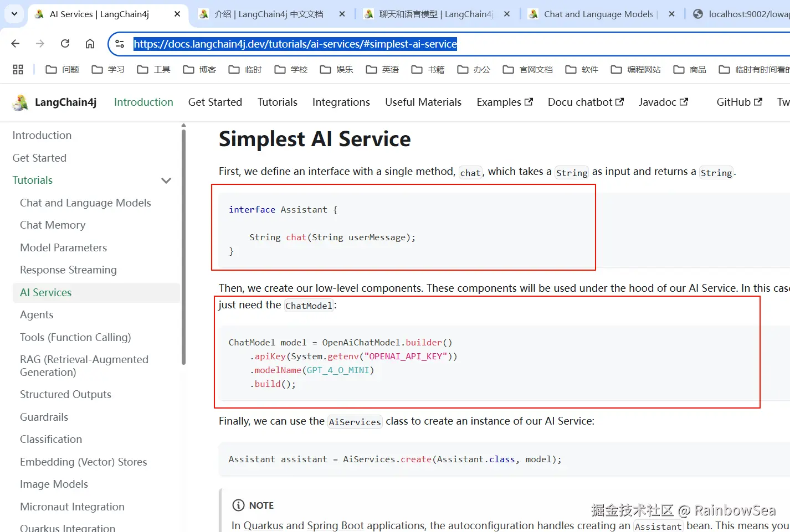Click the browser back arrow
790x532 pixels.
(x=16, y=44)
